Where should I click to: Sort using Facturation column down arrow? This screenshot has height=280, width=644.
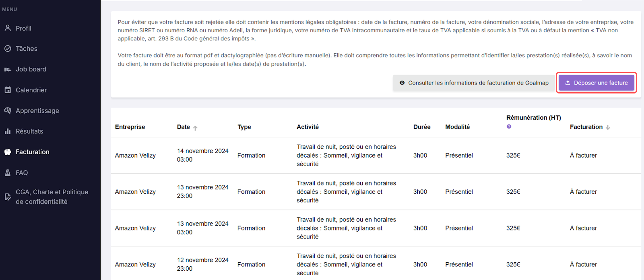click(608, 127)
